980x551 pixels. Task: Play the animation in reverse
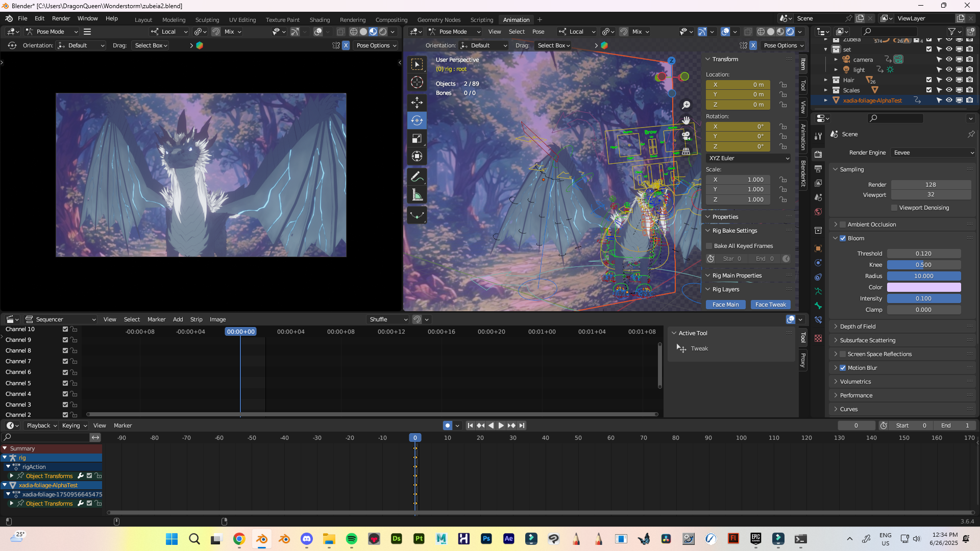[491, 425]
